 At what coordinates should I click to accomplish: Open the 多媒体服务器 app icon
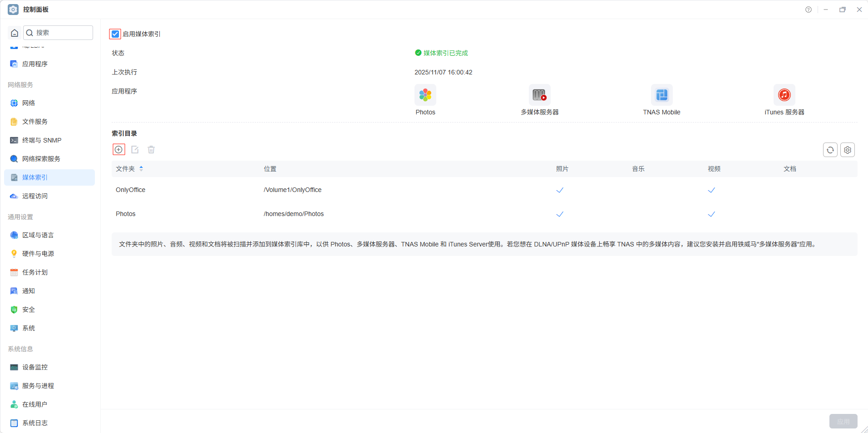coord(539,95)
